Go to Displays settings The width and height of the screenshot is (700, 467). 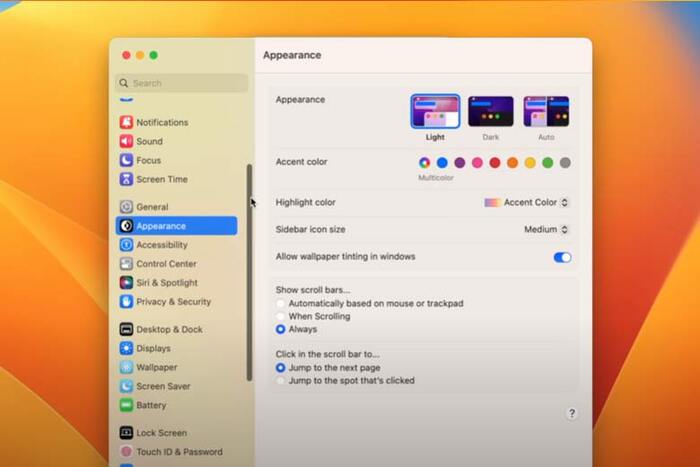coord(176,348)
